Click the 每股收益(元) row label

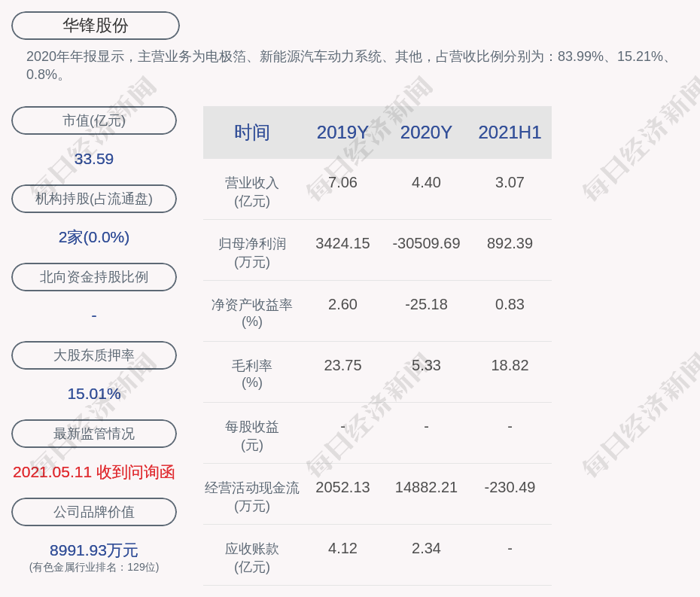(252, 436)
